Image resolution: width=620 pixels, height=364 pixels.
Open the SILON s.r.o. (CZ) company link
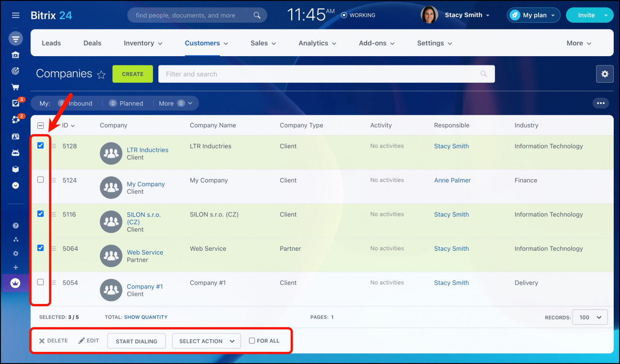click(143, 218)
